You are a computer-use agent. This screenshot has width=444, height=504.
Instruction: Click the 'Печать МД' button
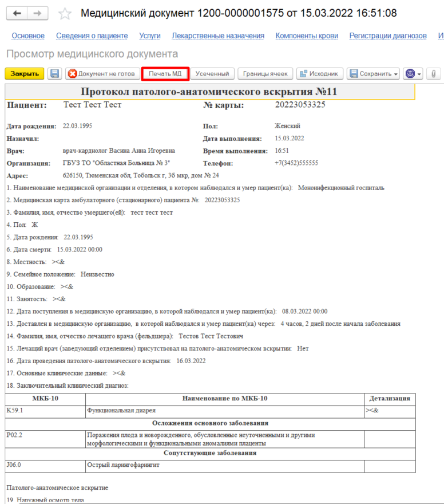click(x=165, y=74)
